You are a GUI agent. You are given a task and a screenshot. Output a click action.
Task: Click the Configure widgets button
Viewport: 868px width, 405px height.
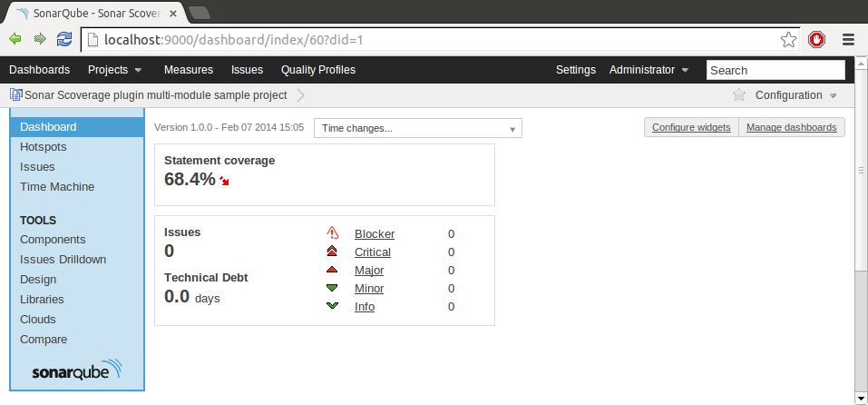click(x=691, y=127)
